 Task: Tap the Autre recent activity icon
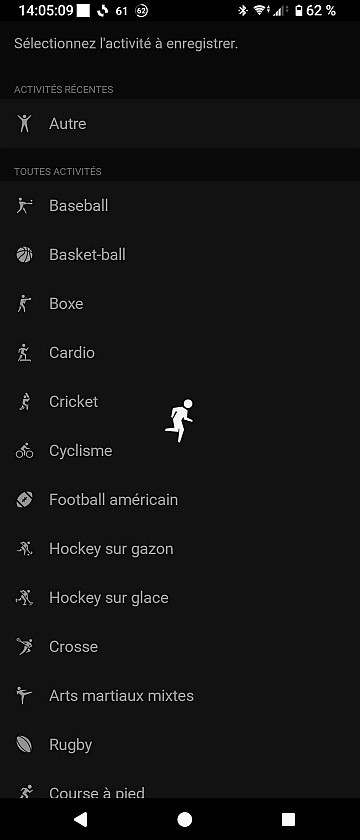pyautogui.click(x=24, y=124)
